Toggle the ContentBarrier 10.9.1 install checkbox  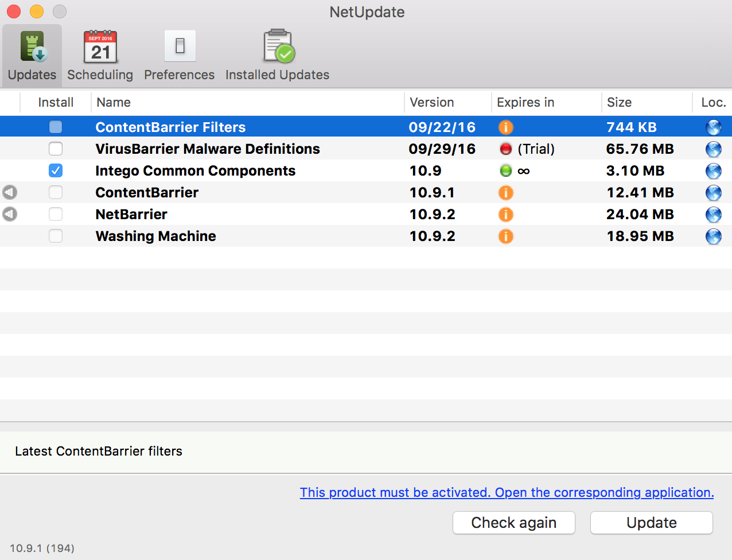pyautogui.click(x=56, y=192)
